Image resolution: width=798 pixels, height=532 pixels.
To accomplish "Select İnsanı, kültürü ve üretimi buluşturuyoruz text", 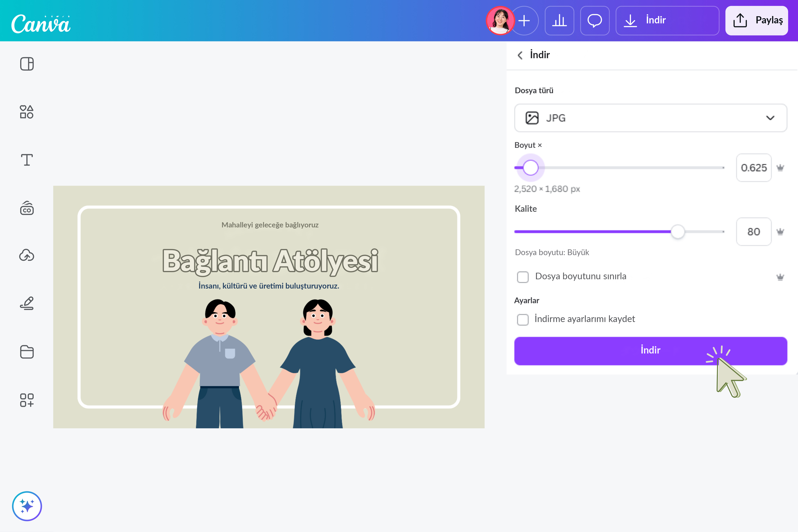I will point(269,286).
